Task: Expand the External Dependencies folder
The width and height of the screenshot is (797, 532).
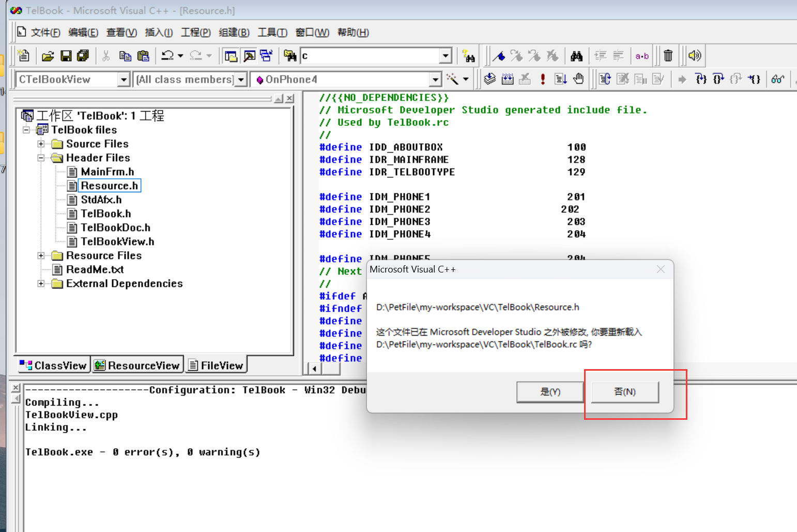Action: click(x=41, y=283)
